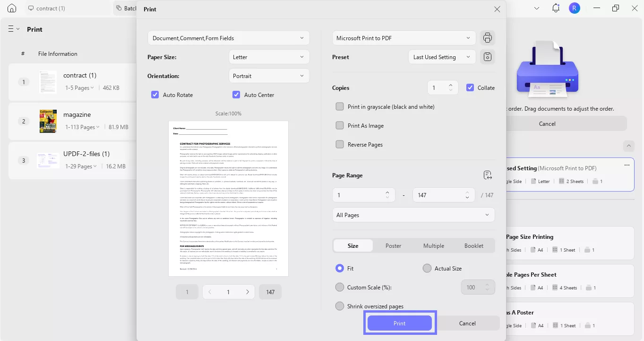The image size is (644, 341).
Task: Switch to the Multiple tab
Action: (x=434, y=245)
